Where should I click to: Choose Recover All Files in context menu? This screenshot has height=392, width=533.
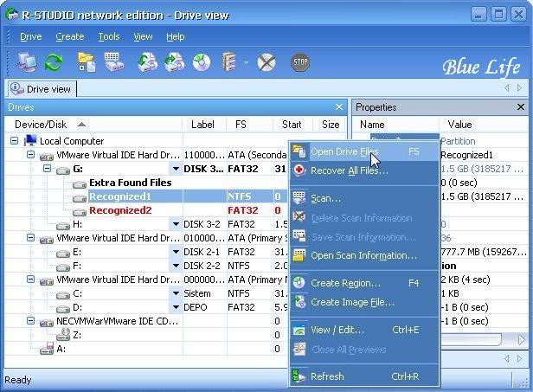click(364, 170)
